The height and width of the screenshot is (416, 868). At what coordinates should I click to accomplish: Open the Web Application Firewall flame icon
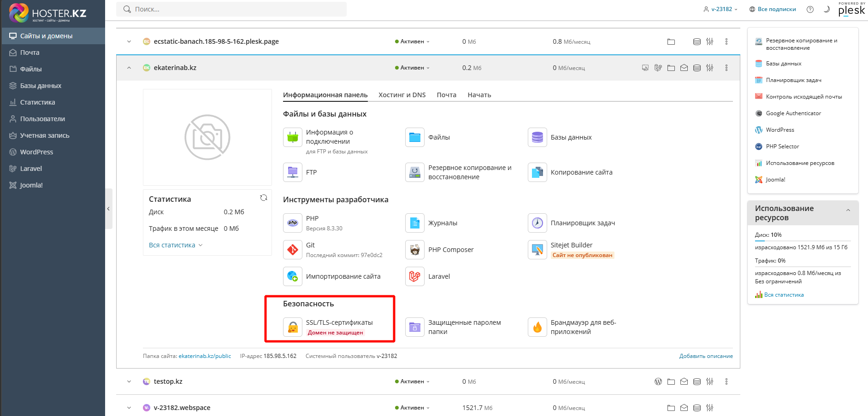click(537, 327)
